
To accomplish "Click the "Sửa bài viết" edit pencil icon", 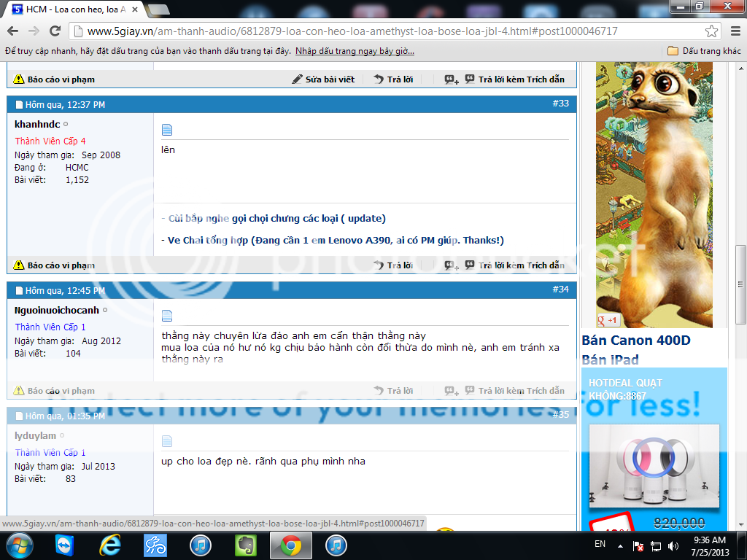I will pyautogui.click(x=298, y=79).
